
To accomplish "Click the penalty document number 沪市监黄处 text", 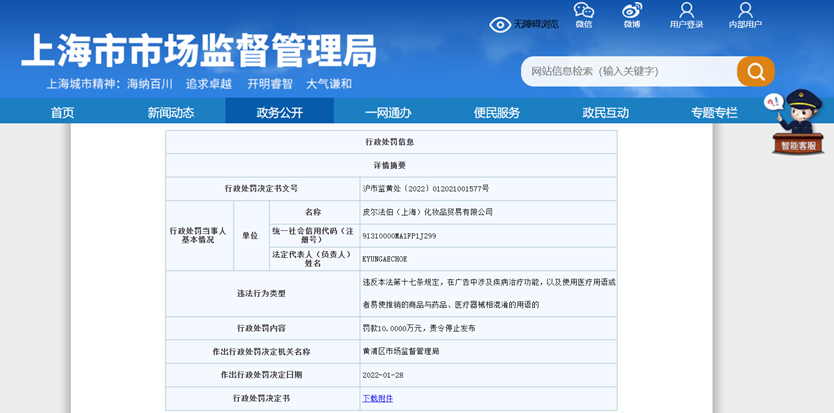I will pyautogui.click(x=425, y=188).
